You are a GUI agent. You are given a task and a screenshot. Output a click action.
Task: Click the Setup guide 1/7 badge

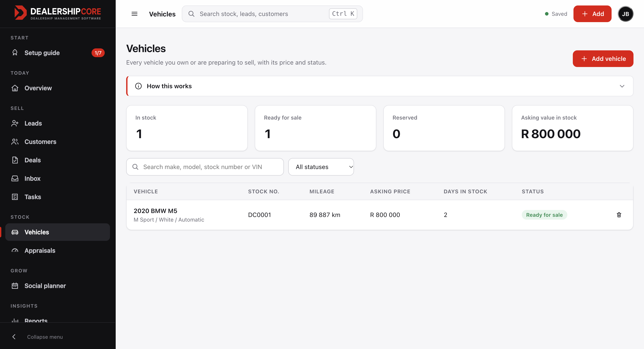pos(98,53)
